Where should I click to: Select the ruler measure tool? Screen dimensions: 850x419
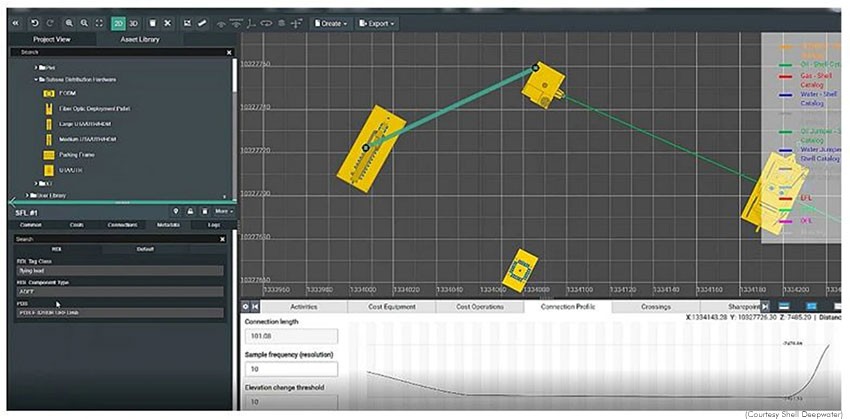tap(203, 22)
